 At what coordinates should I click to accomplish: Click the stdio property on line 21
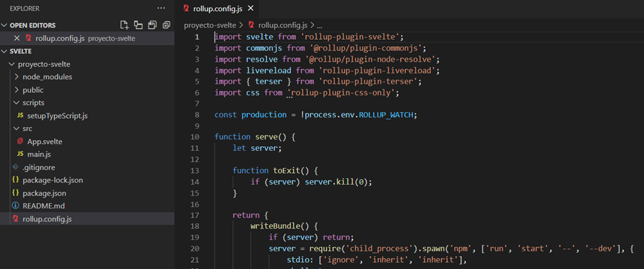point(298,260)
